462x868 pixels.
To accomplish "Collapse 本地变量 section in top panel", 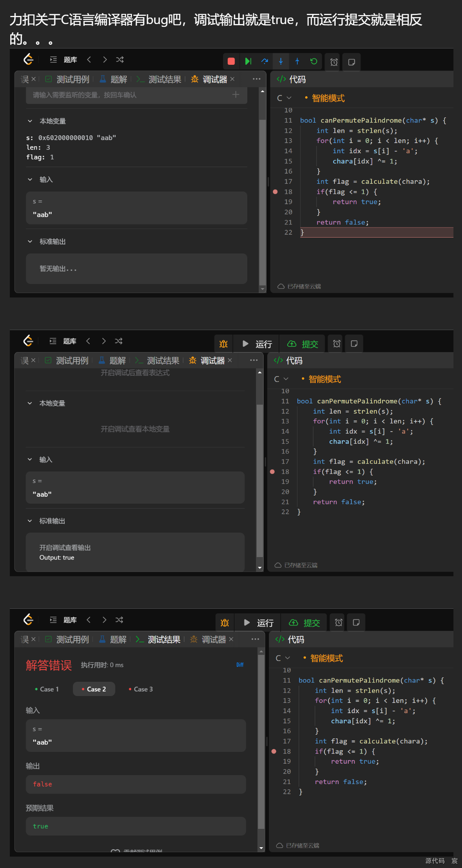I will pos(30,121).
